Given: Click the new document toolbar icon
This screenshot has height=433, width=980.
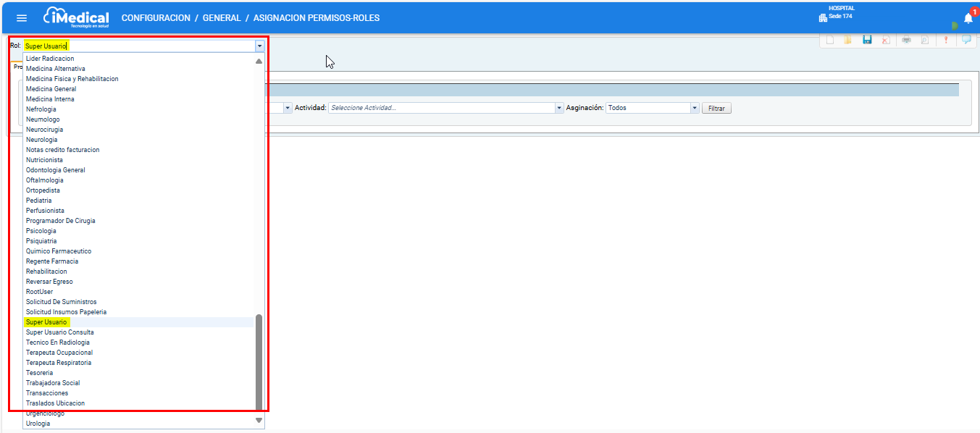Looking at the screenshot, I should pos(830,41).
